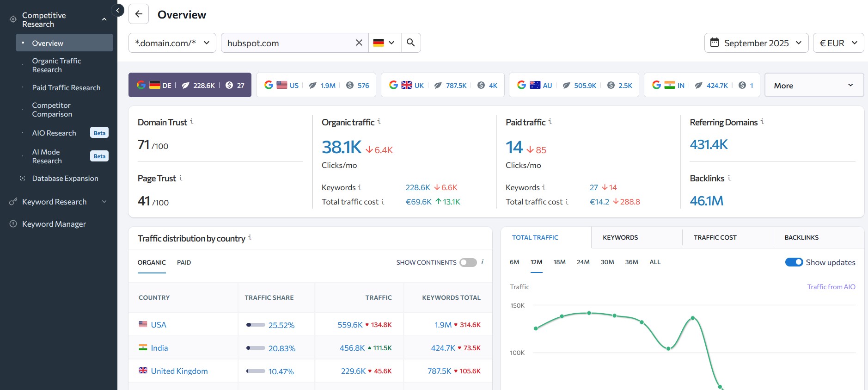Clear the hubspot.com domain field
This screenshot has width=868, height=390.
[x=359, y=43]
